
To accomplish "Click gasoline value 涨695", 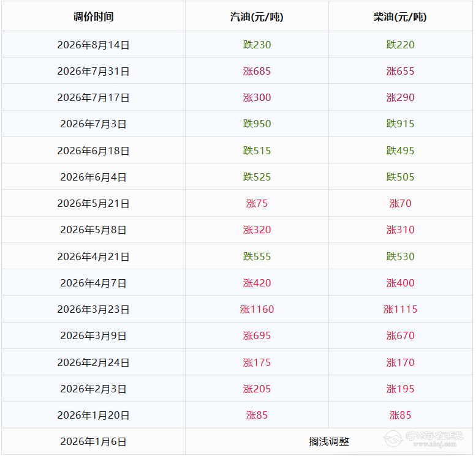I will (x=257, y=336).
